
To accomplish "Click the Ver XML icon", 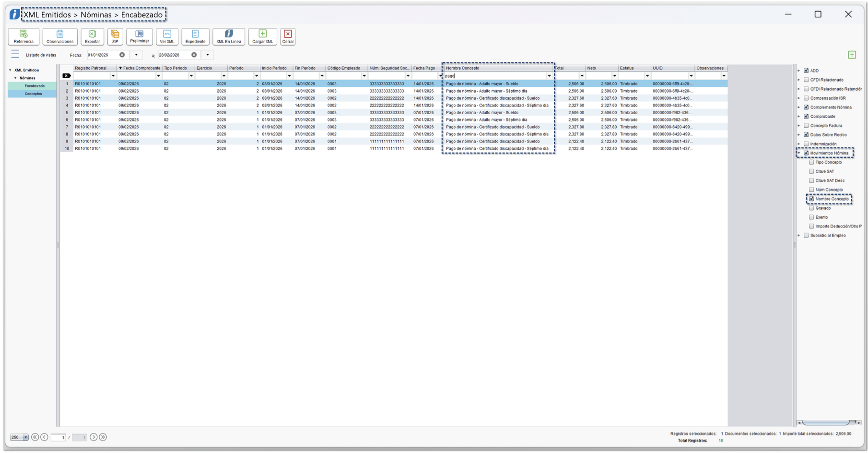I will click(x=167, y=36).
